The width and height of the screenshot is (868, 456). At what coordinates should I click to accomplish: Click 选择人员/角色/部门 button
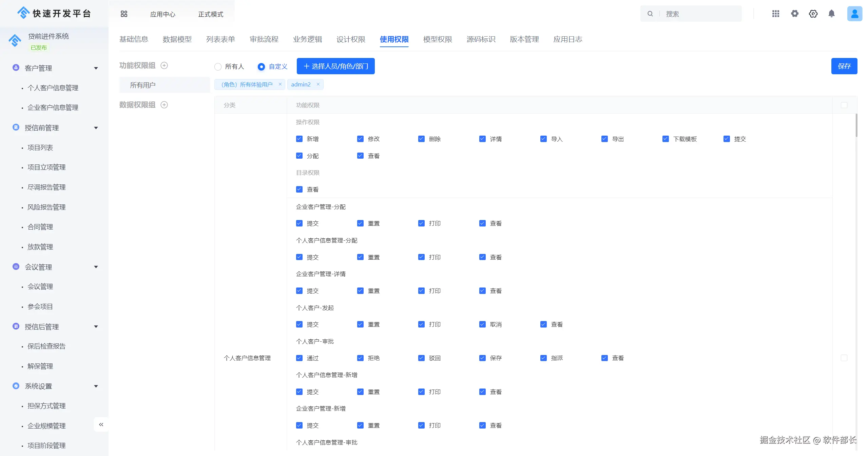pyautogui.click(x=335, y=66)
